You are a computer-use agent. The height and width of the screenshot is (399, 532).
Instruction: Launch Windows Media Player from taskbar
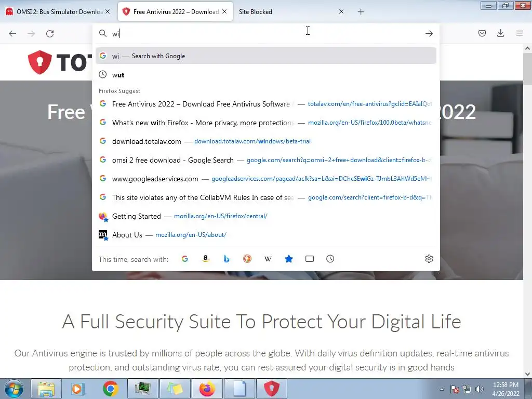tap(78, 389)
